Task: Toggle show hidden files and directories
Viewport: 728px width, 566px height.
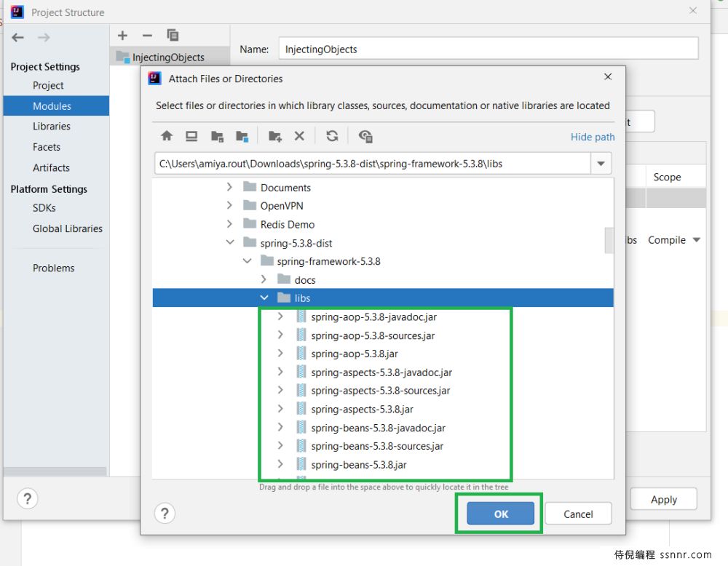Action: tap(365, 136)
